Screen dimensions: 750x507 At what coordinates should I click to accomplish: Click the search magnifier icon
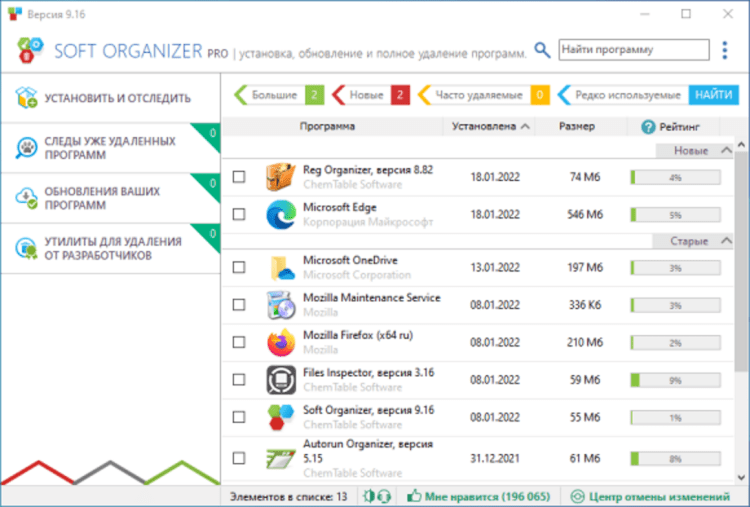pyautogui.click(x=542, y=50)
